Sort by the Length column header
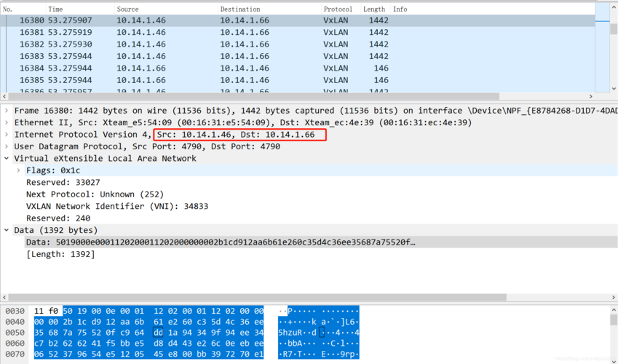618x364 pixels. [x=376, y=9]
